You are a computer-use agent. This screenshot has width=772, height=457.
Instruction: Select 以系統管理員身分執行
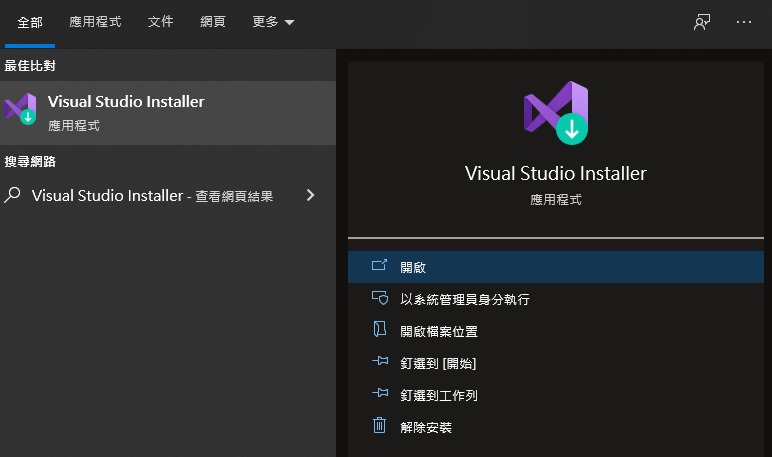point(556,299)
